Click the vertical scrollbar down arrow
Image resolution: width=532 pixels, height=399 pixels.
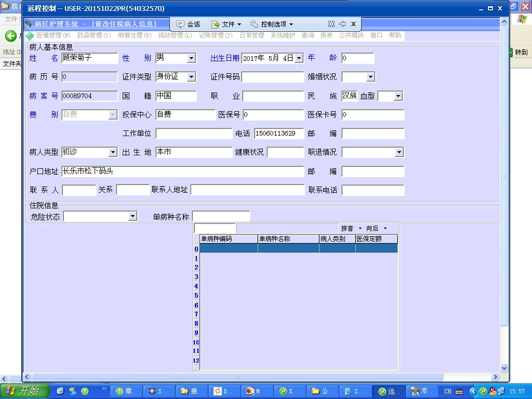[504, 368]
